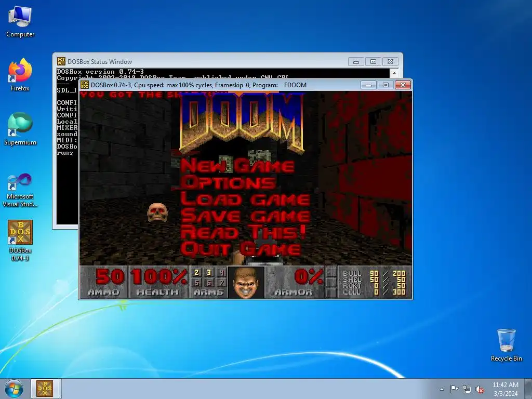
Task: Maximize the DOSBox Status Window
Action: pos(373,61)
